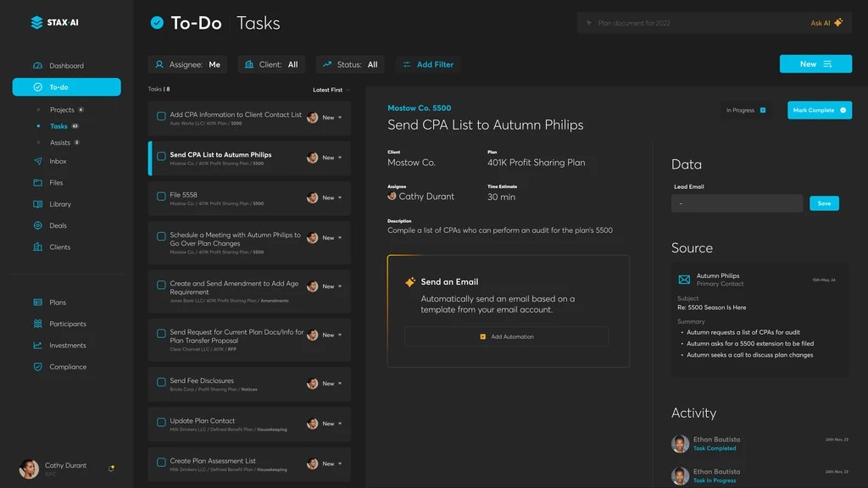This screenshot has width=868, height=488.
Task: Click the Investments chart icon
Action: point(37,346)
